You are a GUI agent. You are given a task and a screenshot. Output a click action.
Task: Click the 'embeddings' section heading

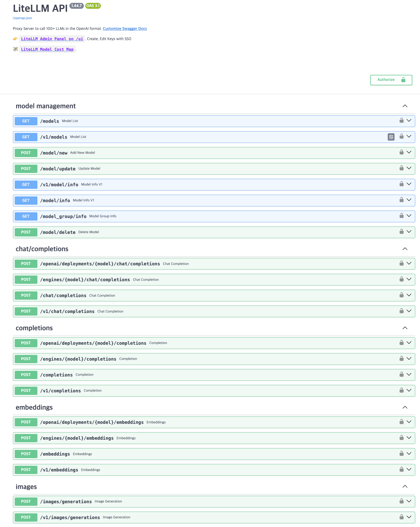(34, 407)
